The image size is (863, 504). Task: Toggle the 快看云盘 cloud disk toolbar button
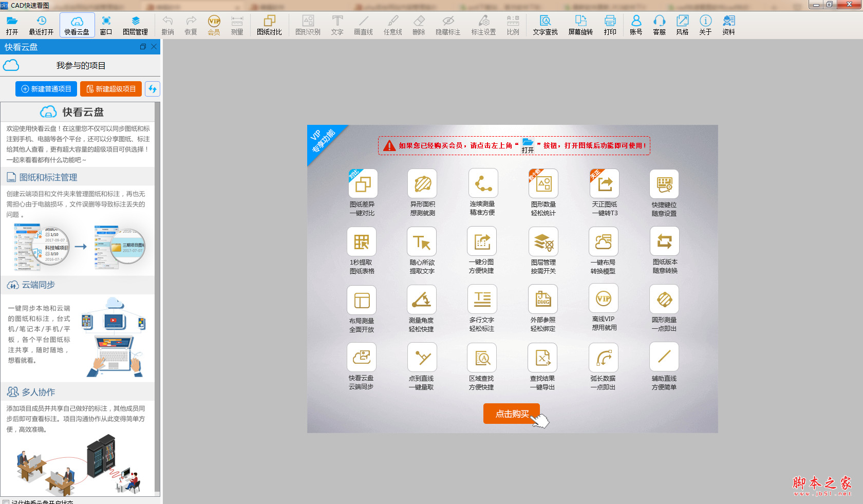[x=77, y=25]
